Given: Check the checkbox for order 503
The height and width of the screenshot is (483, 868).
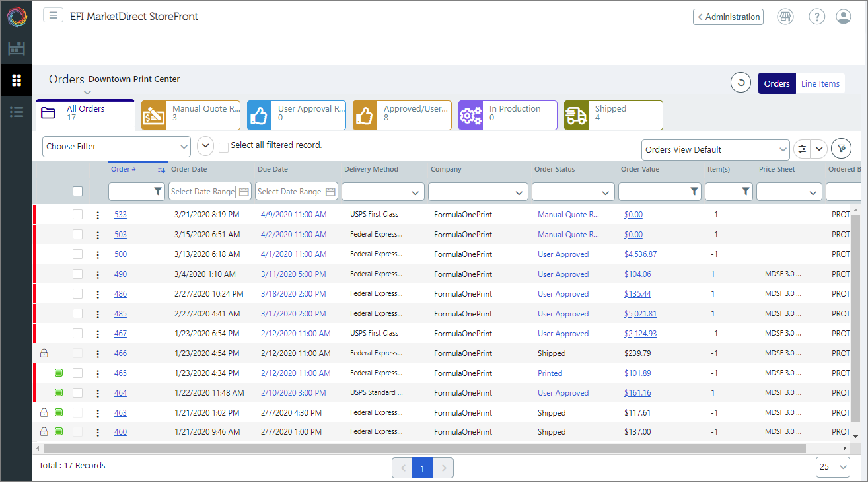Looking at the screenshot, I should pyautogui.click(x=78, y=235).
